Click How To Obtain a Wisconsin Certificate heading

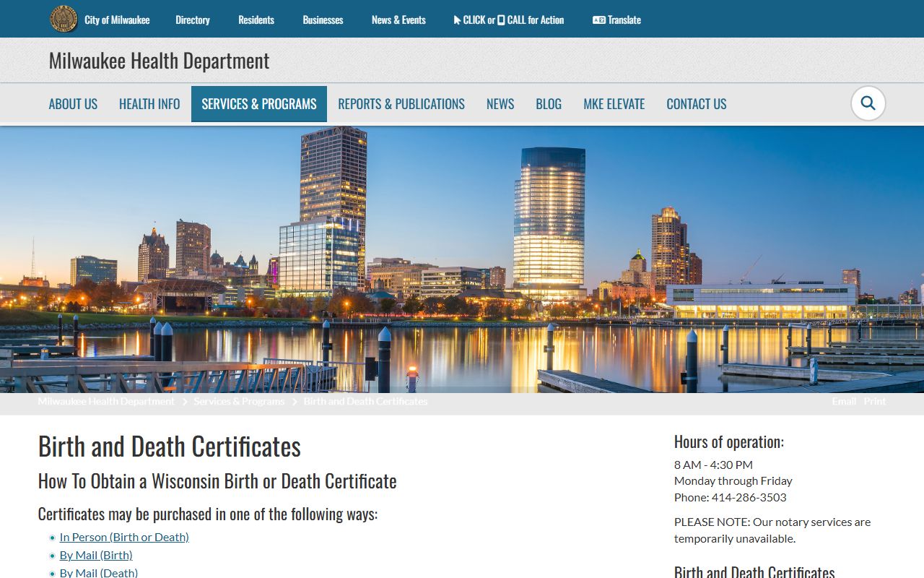coord(217,481)
